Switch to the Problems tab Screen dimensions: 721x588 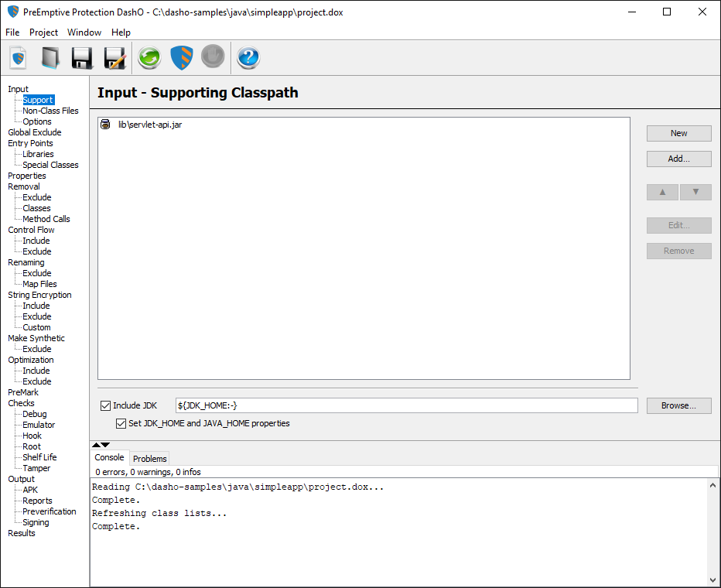pos(150,458)
